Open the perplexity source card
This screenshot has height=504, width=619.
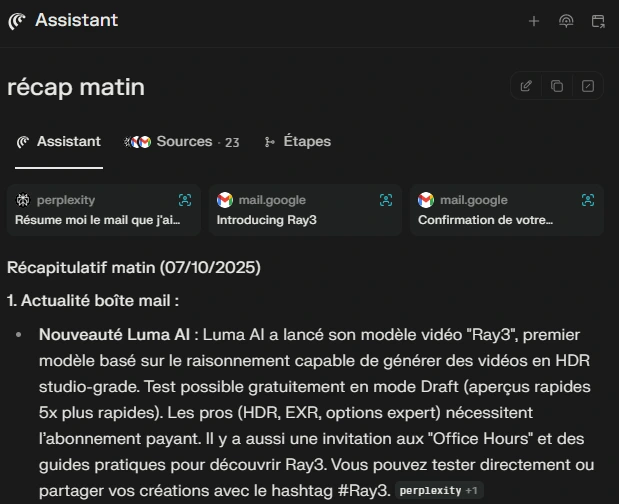(98, 210)
